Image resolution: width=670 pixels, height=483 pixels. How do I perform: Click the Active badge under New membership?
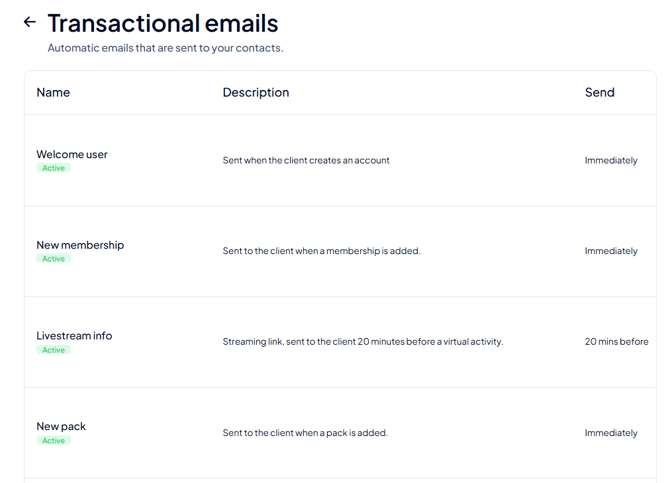[53, 259]
